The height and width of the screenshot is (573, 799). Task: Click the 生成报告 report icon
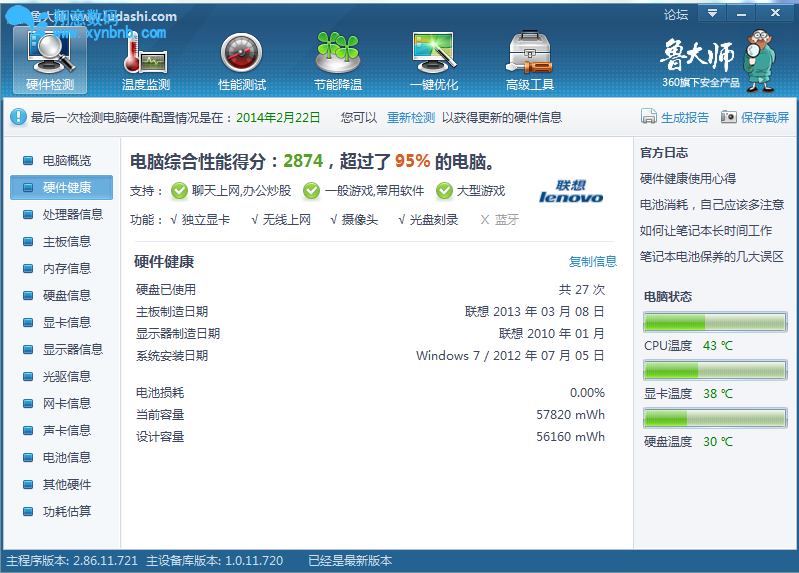649,117
